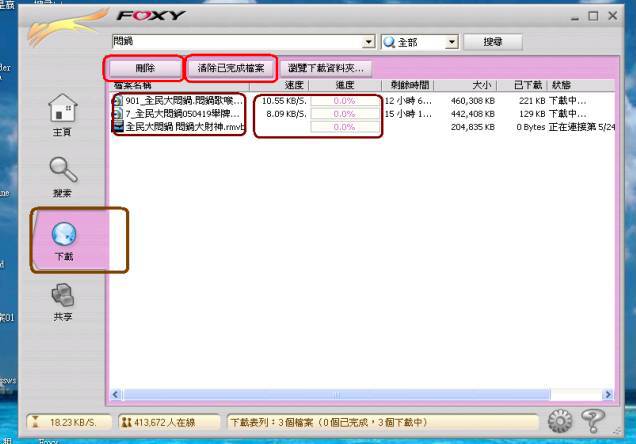Viewport: 636px width, 444px height.
Task: Select file name 7_全民大悶鍋050419舉牌
Action: tap(183, 114)
